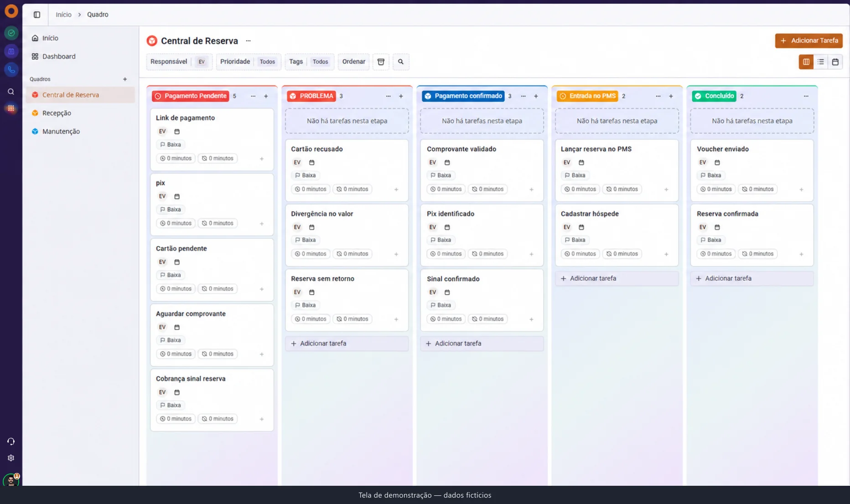
Task: Click the plus icon on Voucher enviado card
Action: coord(801,190)
